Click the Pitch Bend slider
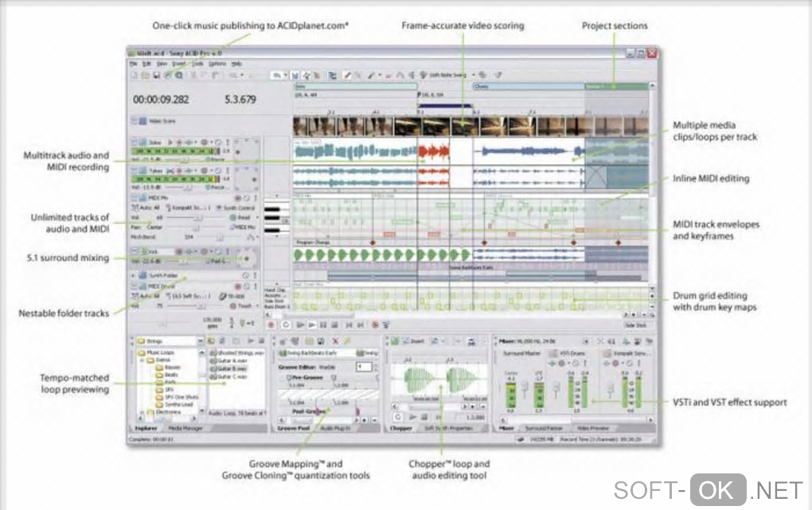812x510 pixels. tap(220, 237)
